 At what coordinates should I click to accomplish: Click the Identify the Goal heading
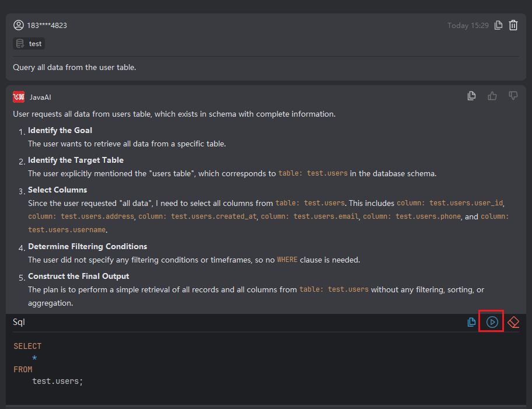(60, 130)
